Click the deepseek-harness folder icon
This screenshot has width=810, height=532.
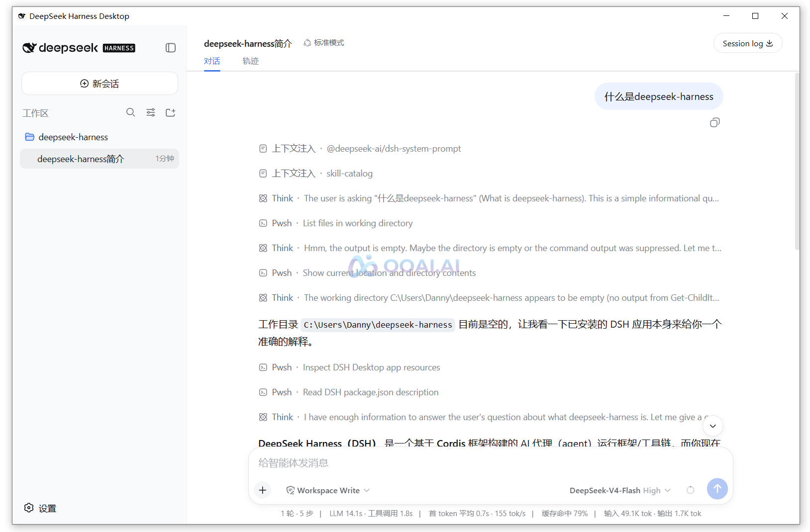(x=30, y=137)
